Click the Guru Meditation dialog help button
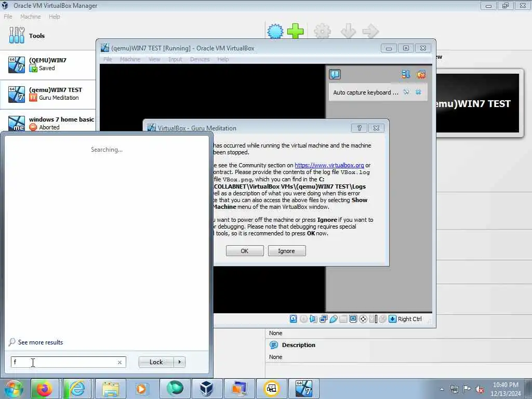Image resolution: width=532 pixels, height=399 pixels. point(359,128)
